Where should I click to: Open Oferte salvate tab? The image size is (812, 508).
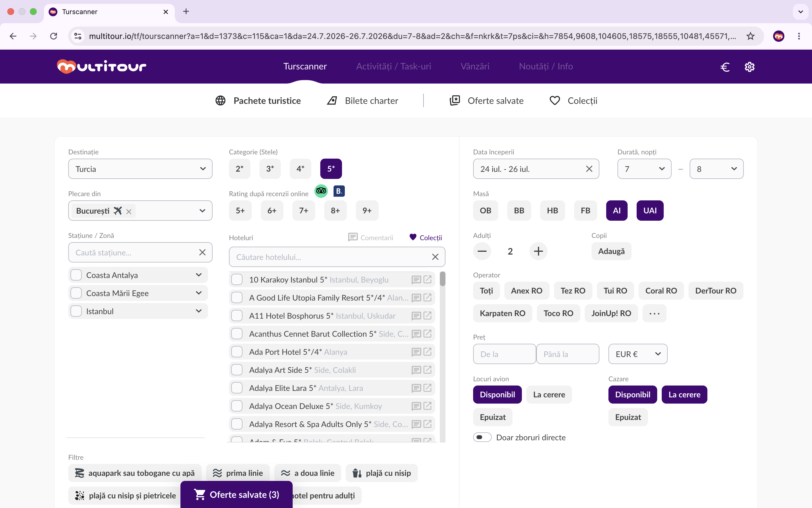[x=487, y=101]
